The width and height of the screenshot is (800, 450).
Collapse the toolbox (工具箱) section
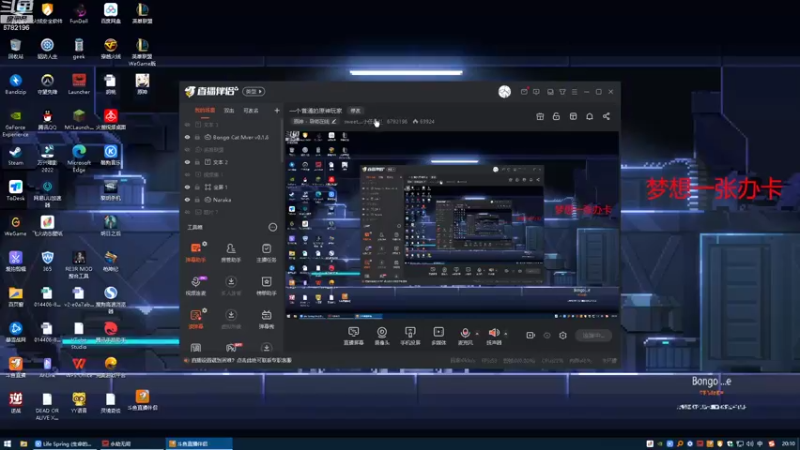point(272,227)
